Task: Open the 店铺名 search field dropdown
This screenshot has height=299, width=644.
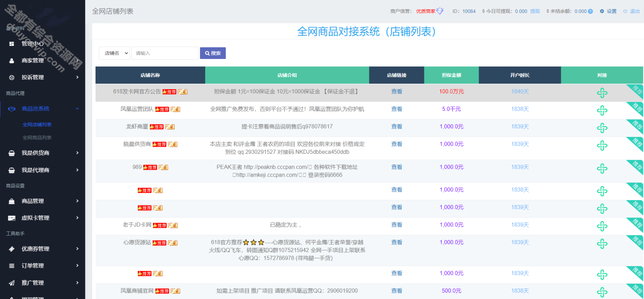Action: [x=114, y=53]
